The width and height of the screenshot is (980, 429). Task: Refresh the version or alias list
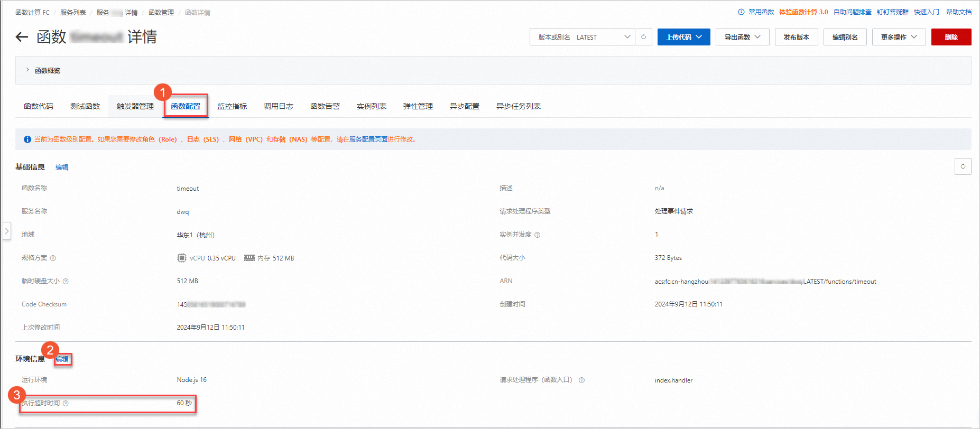[643, 37]
